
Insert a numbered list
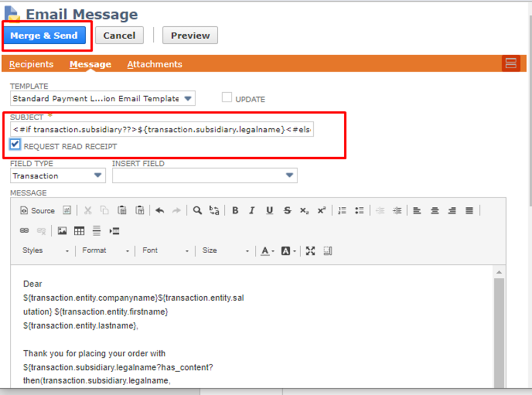342,211
